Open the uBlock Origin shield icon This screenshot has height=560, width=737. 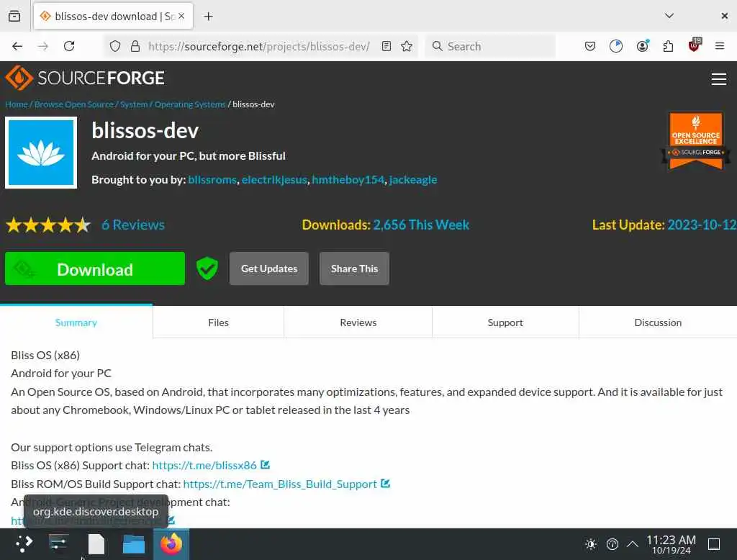(695, 45)
